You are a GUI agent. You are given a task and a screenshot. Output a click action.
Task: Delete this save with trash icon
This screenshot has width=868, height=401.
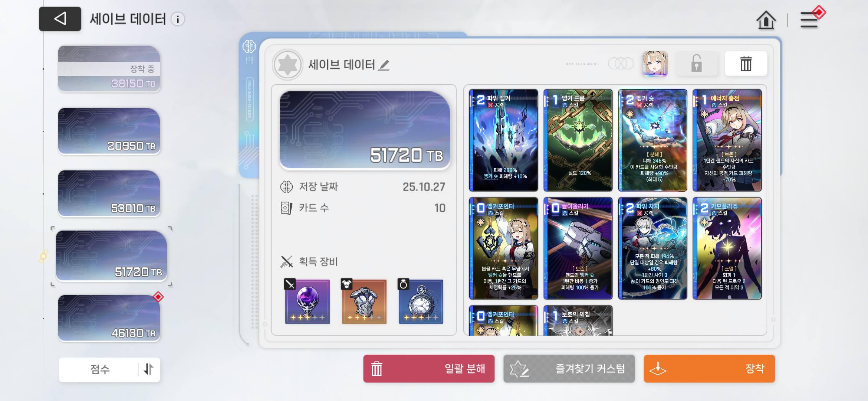pyautogui.click(x=746, y=63)
